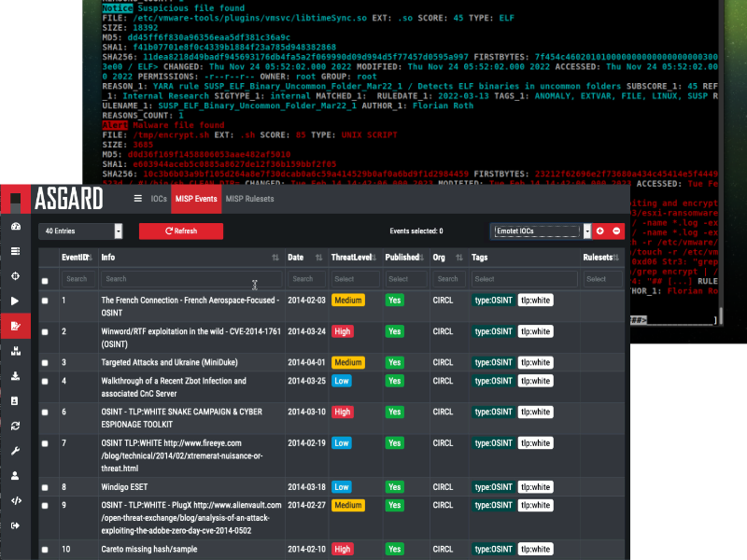
Task: Open the ThreatLevel filter Select dropdown
Action: [x=357, y=279]
